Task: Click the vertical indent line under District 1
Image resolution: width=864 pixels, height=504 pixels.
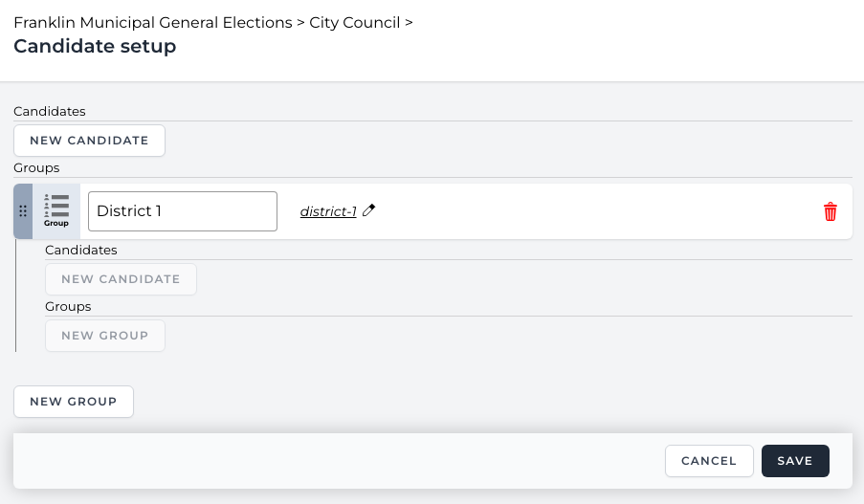Action: pyautogui.click(x=16, y=296)
